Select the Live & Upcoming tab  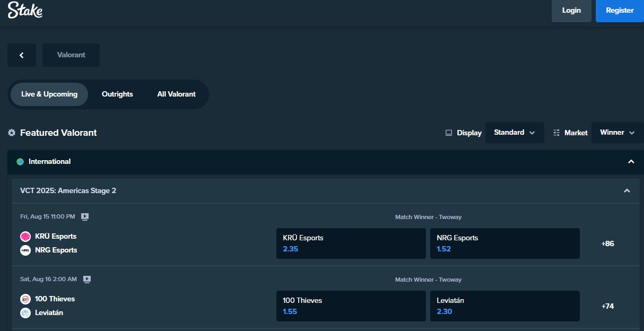[49, 94]
